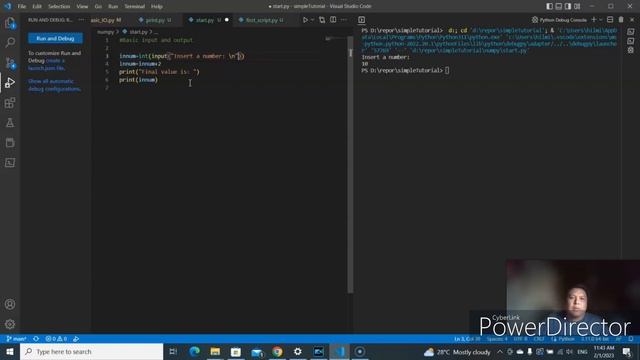Viewport: 640px width, 360px height.
Task: Click the taskbar search box
Action: (91, 351)
